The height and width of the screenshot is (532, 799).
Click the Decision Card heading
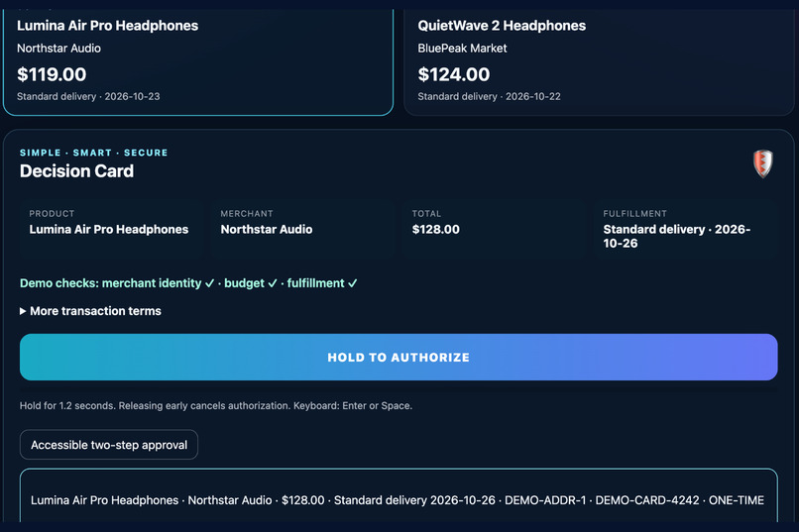coord(76,171)
